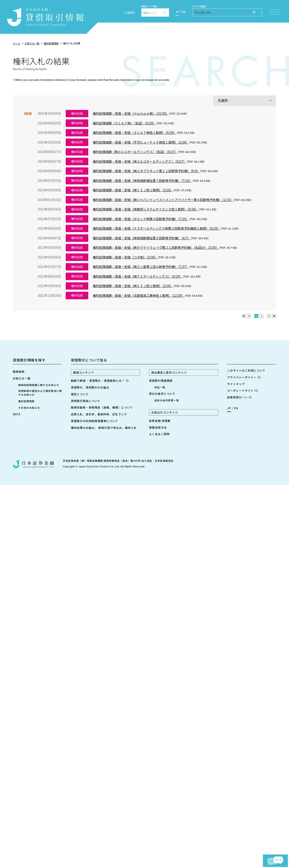Open the chat bubble widget
Image resolution: width=289 pixels, height=868 pixels.
(275, 860)
